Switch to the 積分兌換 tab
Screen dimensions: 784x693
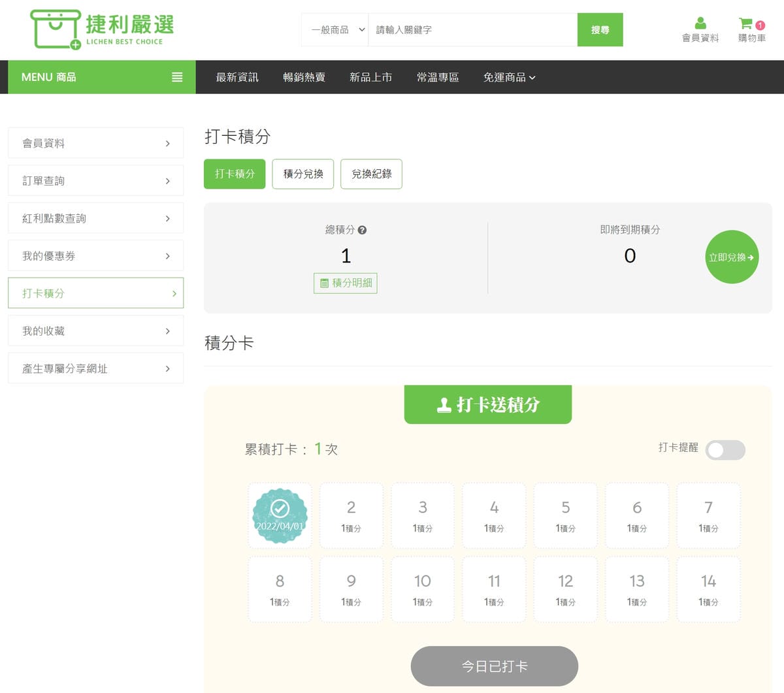coord(302,174)
